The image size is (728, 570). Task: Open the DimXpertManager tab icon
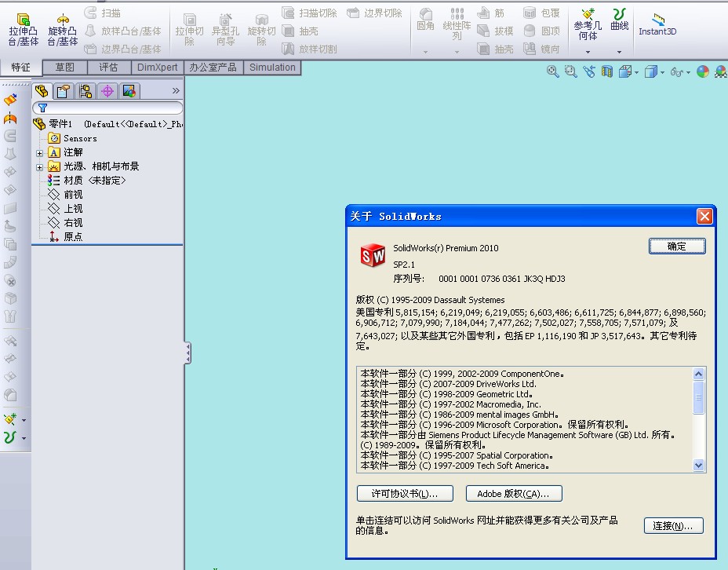[107, 91]
